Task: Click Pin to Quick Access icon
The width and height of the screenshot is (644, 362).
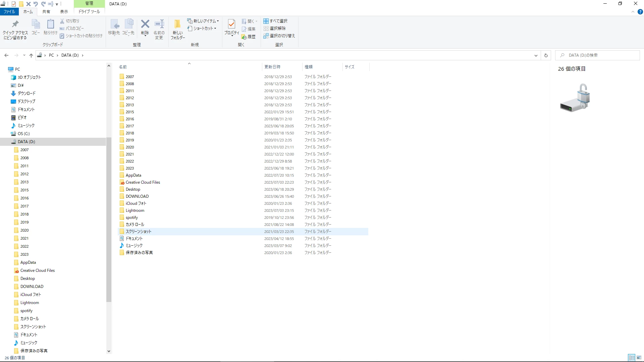Action: click(15, 24)
